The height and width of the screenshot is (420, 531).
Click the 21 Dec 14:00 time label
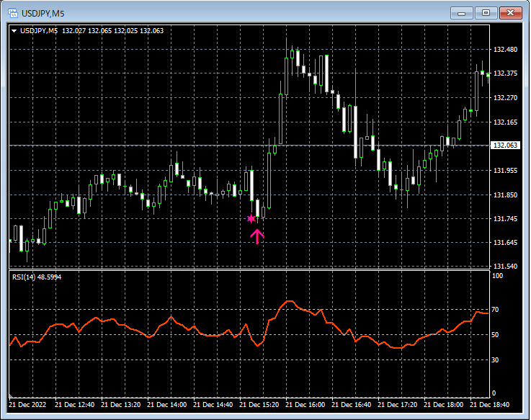[166, 404]
